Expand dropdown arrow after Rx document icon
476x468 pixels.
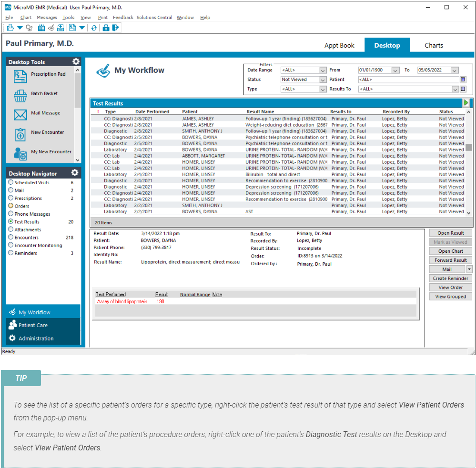pyautogui.click(x=82, y=28)
